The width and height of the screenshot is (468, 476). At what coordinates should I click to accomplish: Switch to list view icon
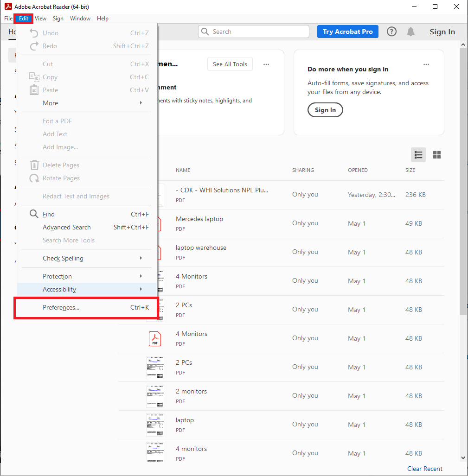(418, 155)
